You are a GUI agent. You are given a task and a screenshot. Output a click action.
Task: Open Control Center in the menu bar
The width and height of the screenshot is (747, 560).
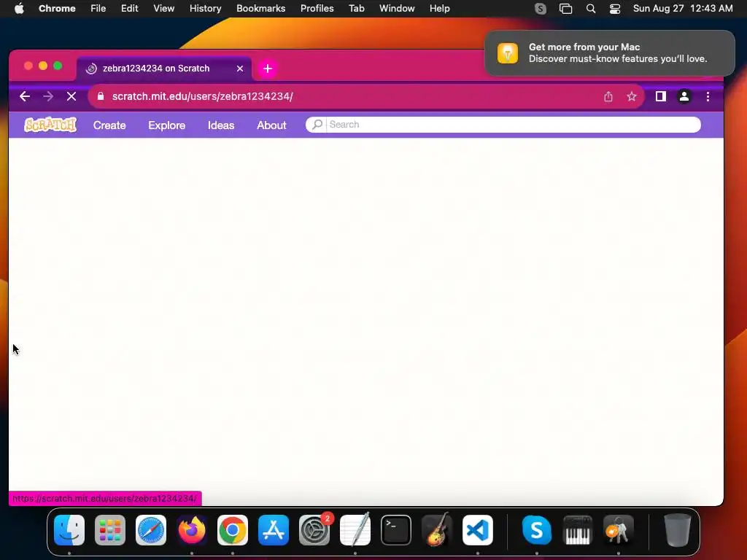(x=615, y=9)
